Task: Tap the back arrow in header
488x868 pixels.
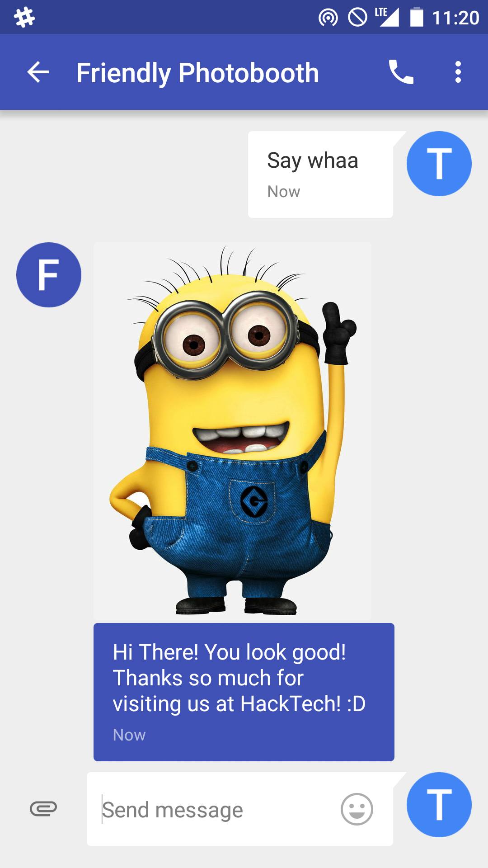Action: (x=38, y=72)
